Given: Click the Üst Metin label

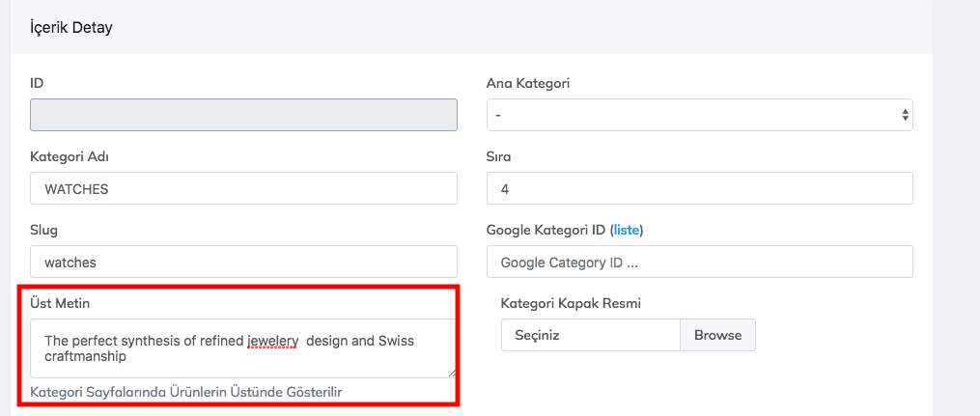Looking at the screenshot, I should coord(60,303).
